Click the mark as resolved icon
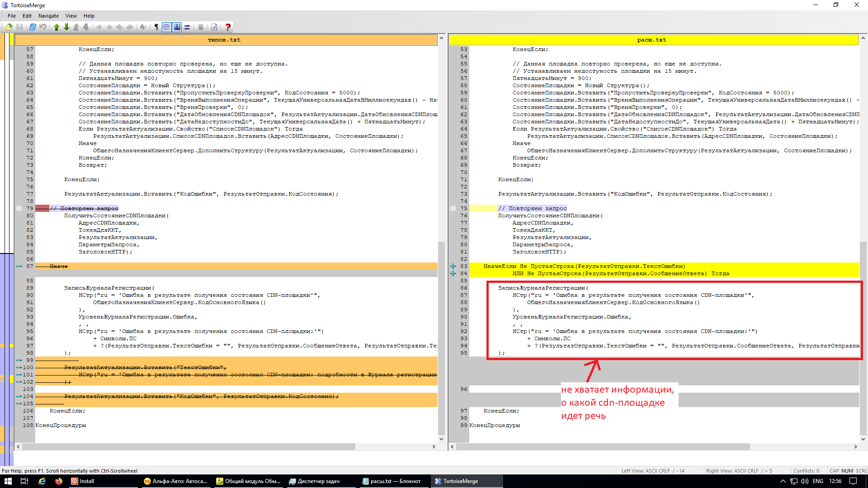Image resolution: width=868 pixels, height=488 pixels. pos(143,27)
